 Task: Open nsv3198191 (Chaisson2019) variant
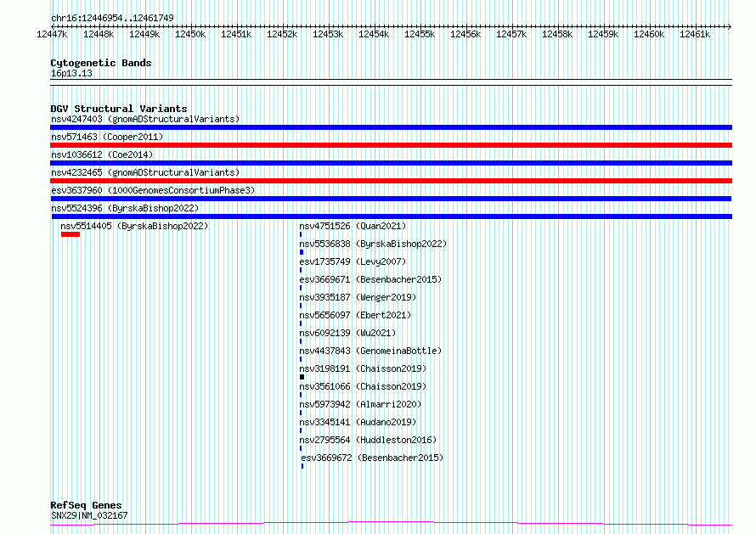363,368
